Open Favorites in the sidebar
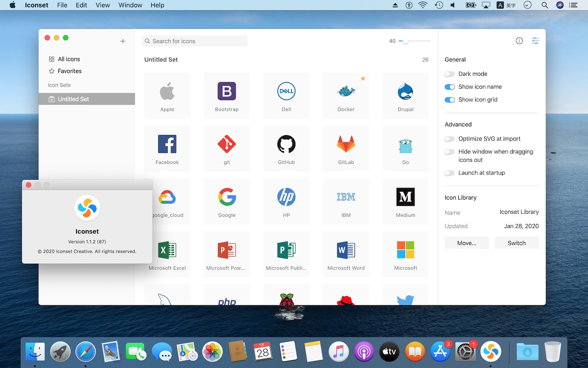588x368 pixels. tap(70, 71)
